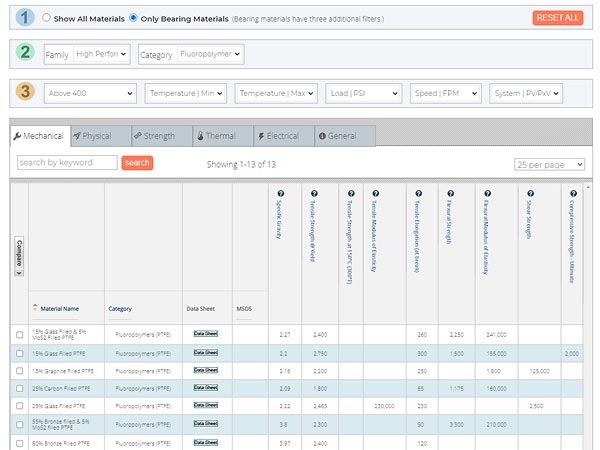600x450 pixels.
Task: Click the MSDS column header
Action: click(244, 309)
